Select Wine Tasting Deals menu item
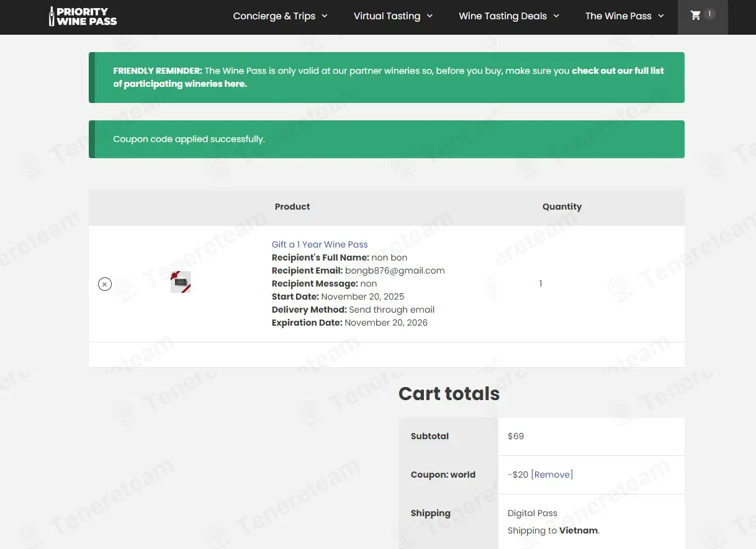 click(502, 16)
